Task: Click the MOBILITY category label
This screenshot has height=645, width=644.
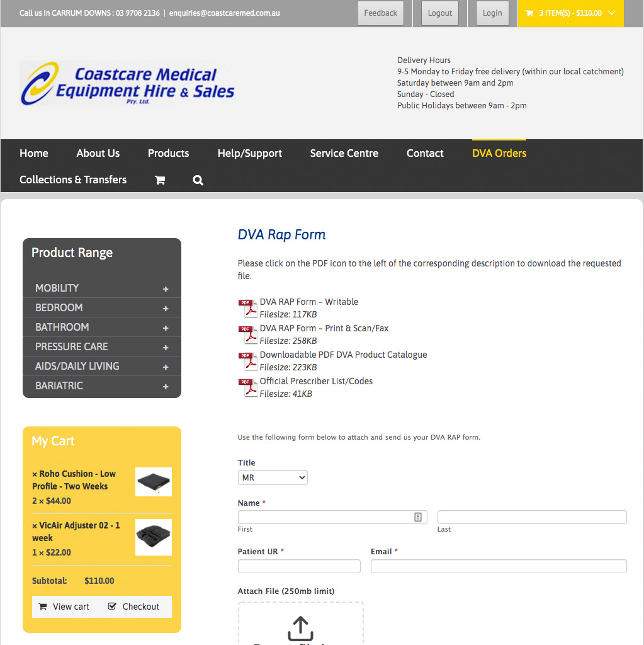Action: tap(57, 288)
